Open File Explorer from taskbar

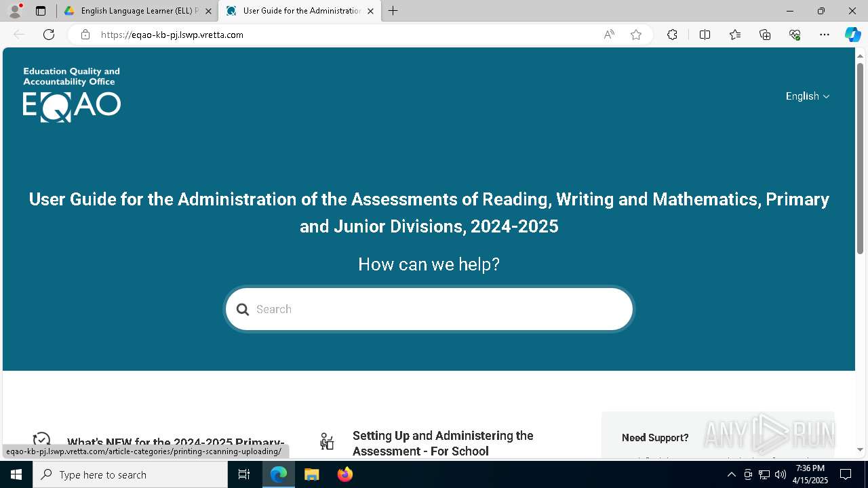tap(312, 474)
